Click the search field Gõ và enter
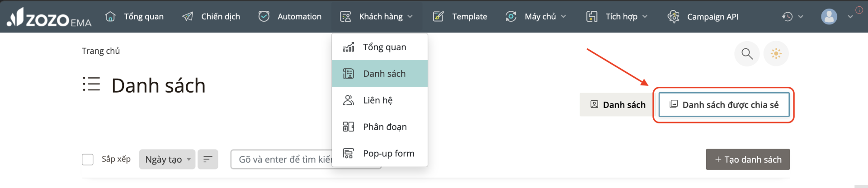 coord(282,160)
